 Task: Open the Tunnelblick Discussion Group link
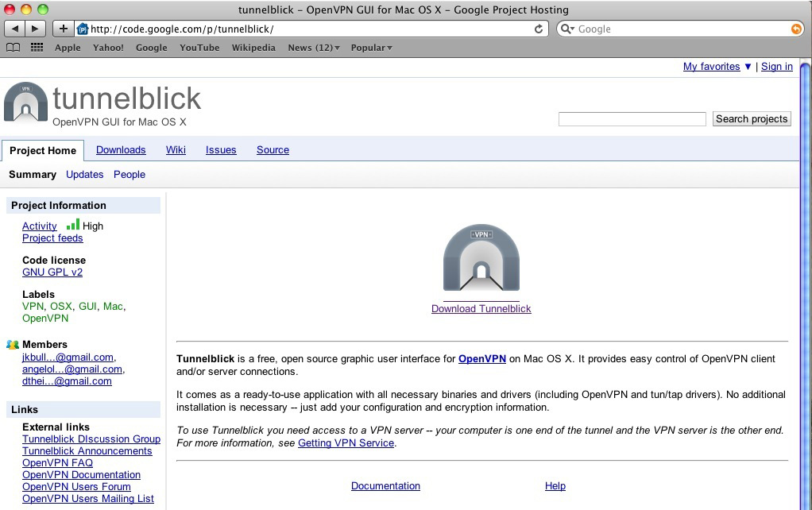coord(91,439)
